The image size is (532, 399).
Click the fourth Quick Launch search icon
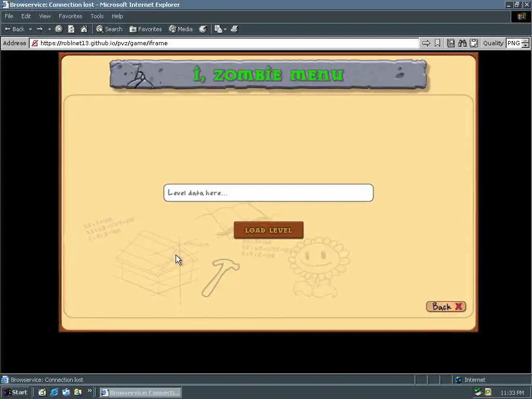(78, 392)
